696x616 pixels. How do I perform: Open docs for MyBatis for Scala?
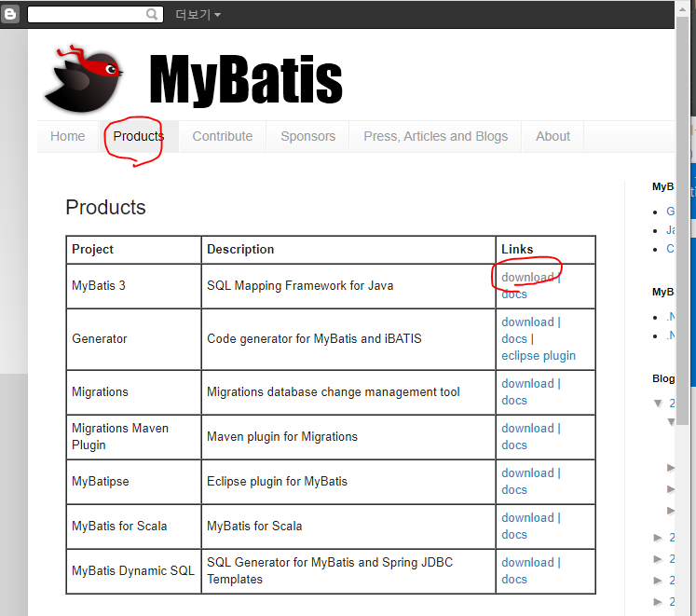[514, 535]
